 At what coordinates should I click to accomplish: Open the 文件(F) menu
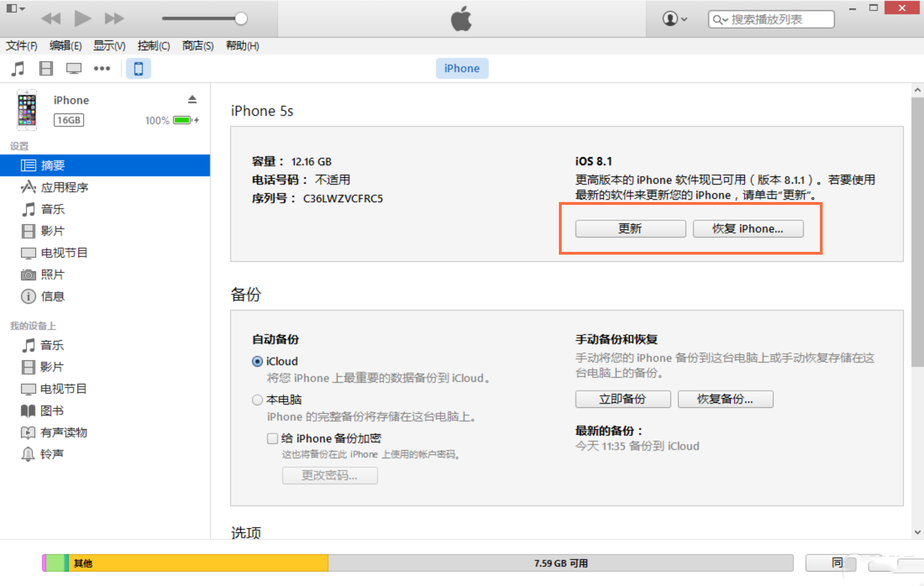pos(22,46)
